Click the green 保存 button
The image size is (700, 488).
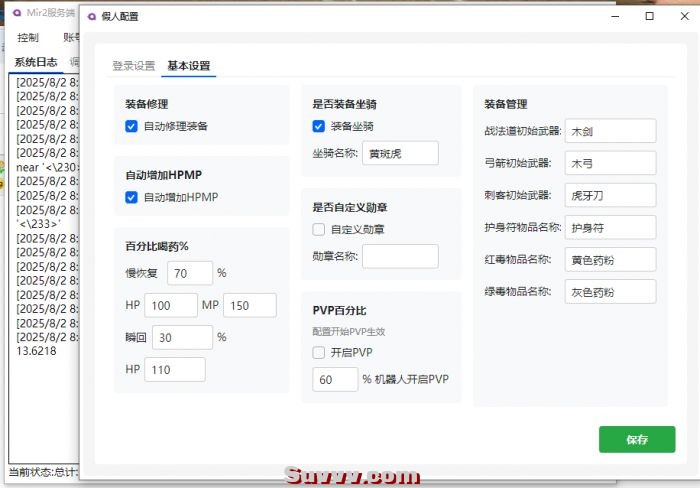coord(637,439)
